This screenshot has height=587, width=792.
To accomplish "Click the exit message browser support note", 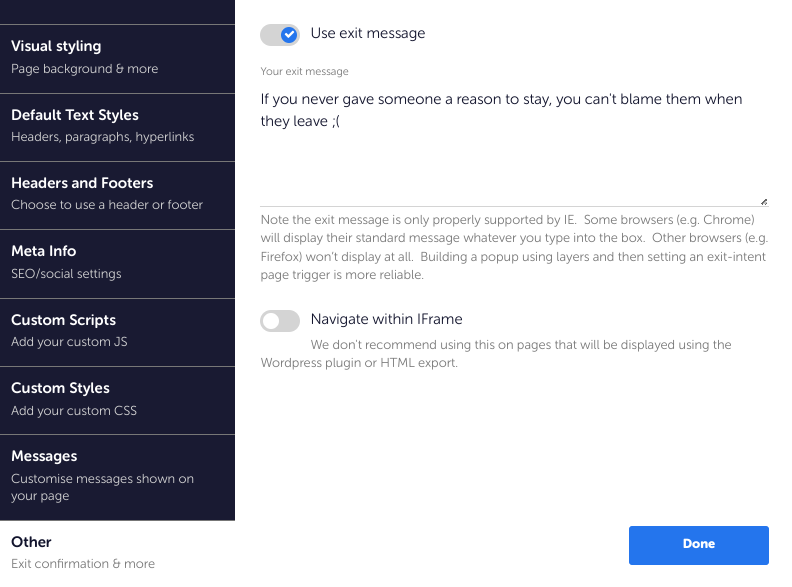I will [514, 248].
